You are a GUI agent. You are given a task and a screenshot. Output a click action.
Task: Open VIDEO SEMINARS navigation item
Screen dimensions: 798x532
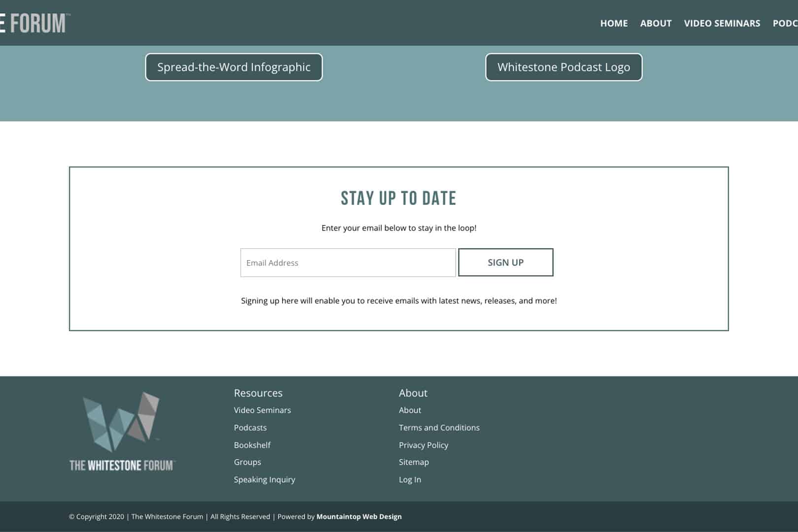click(x=722, y=23)
